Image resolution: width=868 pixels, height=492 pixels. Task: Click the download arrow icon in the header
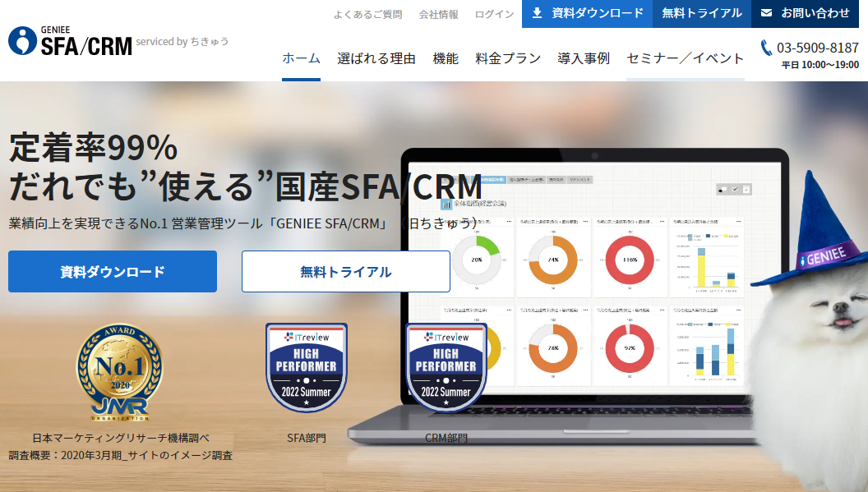click(x=537, y=13)
